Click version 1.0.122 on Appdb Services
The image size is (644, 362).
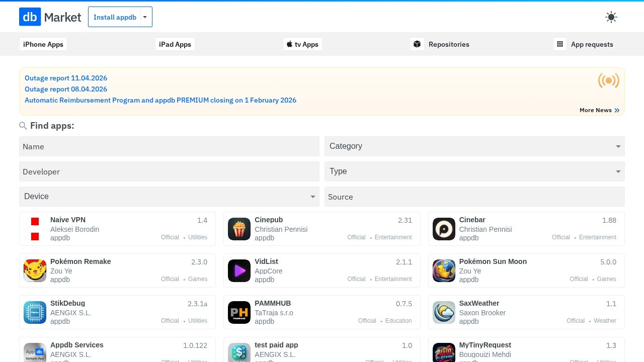195,345
